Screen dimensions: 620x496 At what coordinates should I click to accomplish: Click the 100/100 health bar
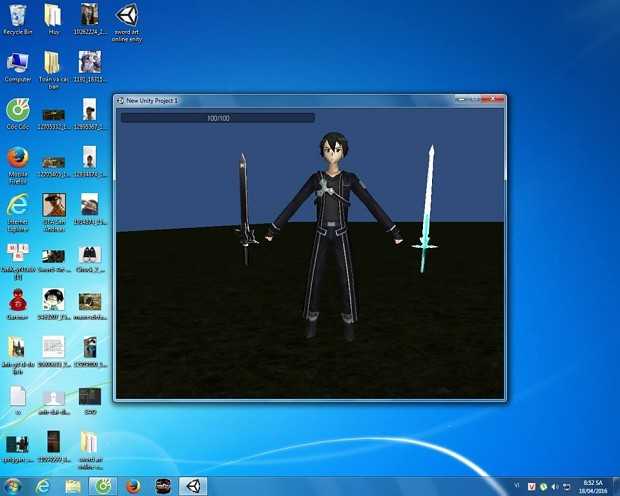click(x=217, y=118)
